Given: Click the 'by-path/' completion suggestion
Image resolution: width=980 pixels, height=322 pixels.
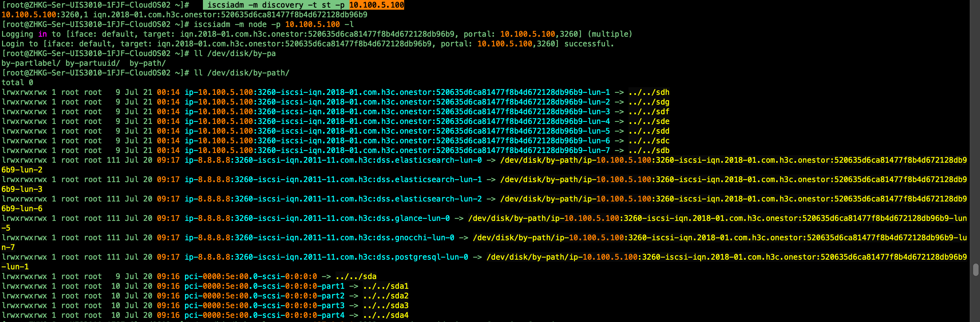Looking at the screenshot, I should [x=148, y=63].
